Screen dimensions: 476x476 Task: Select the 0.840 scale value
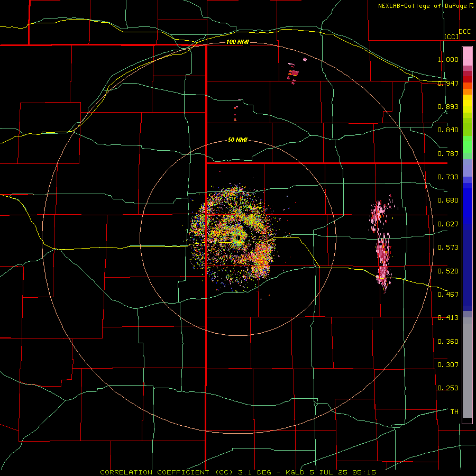pos(448,130)
